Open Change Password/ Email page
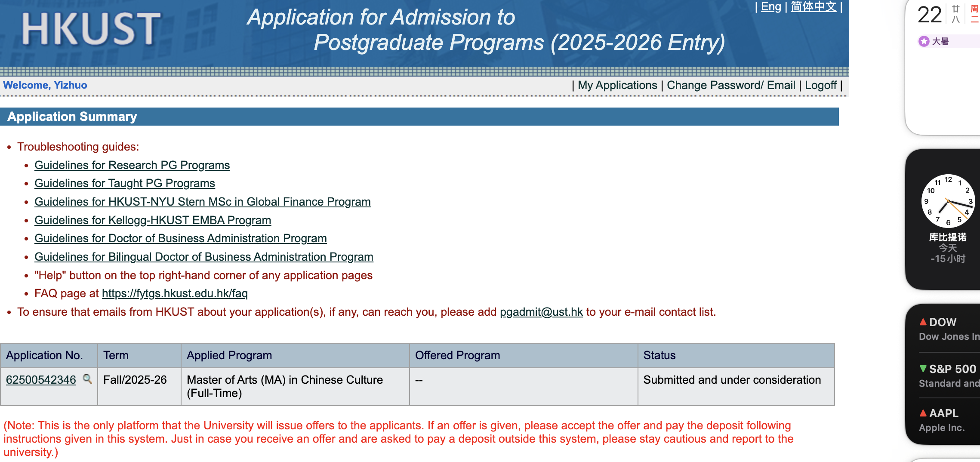The width and height of the screenshot is (980, 462). pos(731,85)
